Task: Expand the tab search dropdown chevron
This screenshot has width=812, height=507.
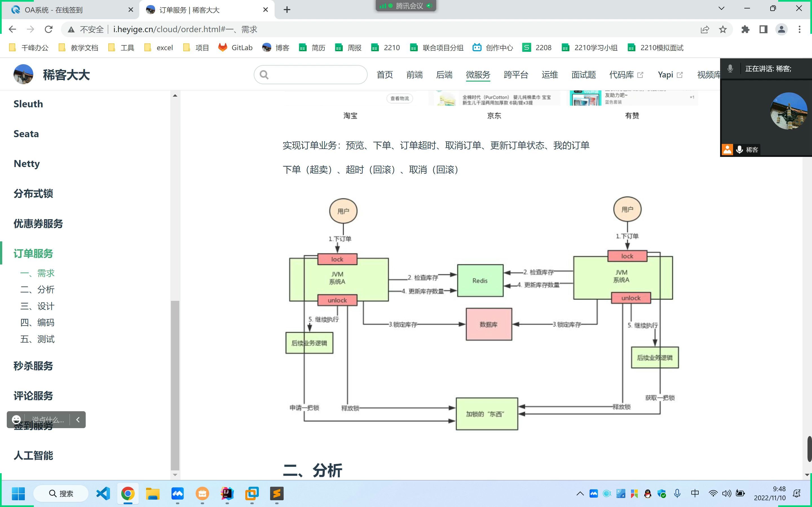Action: coord(721,8)
